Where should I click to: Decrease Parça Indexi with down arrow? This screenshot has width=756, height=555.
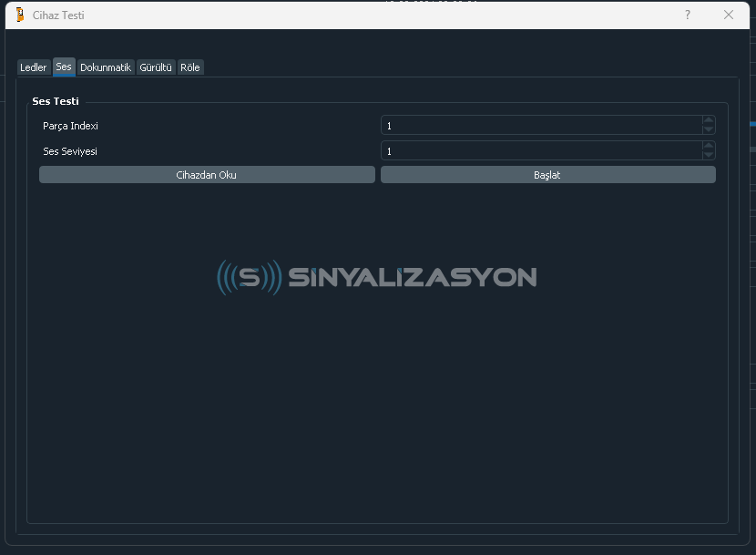[709, 129]
